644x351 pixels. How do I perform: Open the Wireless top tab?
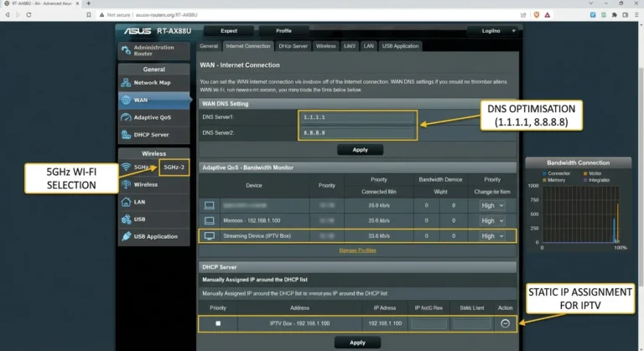[325, 46]
